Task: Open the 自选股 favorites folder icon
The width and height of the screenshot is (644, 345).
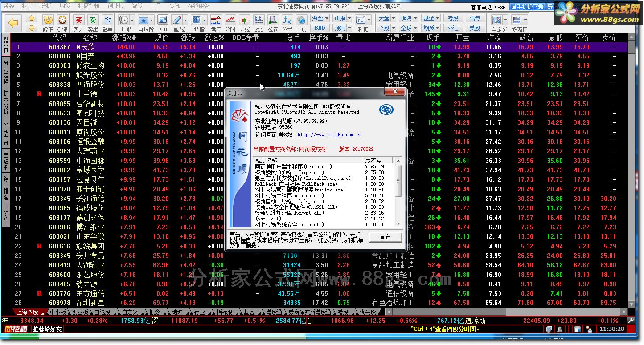Action: [x=143, y=20]
